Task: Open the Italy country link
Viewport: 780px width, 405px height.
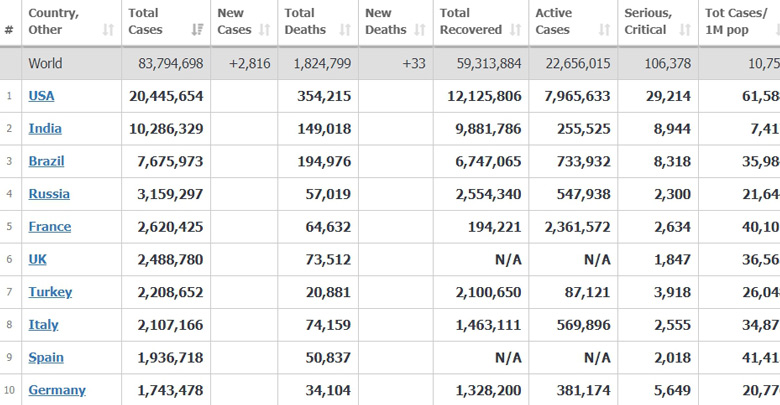Action: coord(43,325)
